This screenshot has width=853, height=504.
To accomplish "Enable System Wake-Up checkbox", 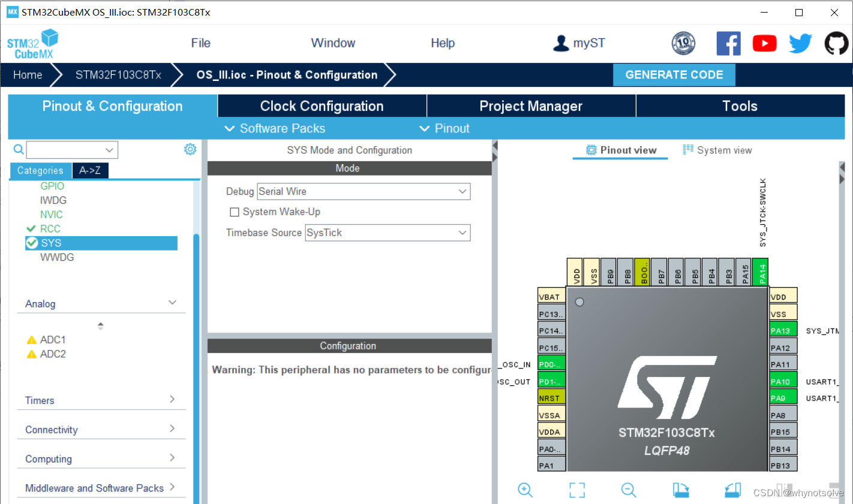I will point(235,212).
